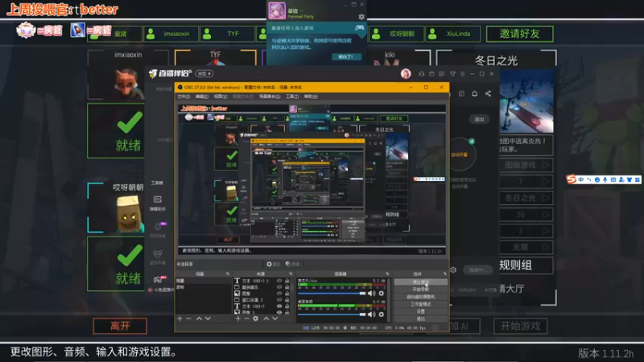Open the 工具(T) menu in OBS
This screenshot has height=362, width=644.
point(292,97)
